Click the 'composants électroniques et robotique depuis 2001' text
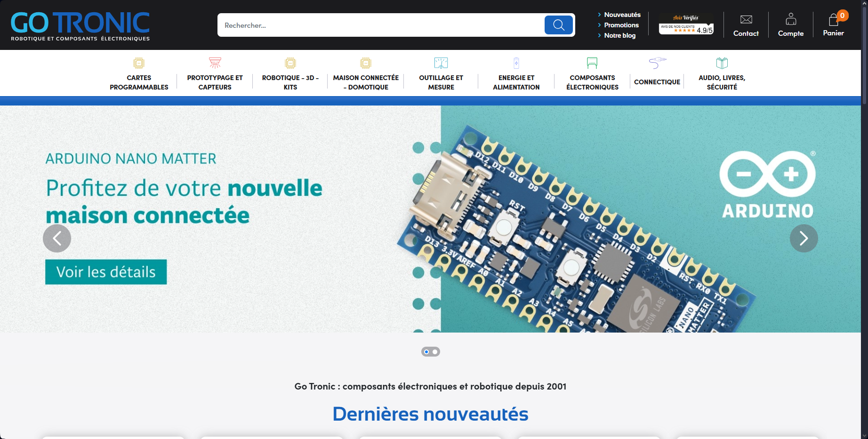Screen dimensions: 868x439 pyautogui.click(x=454, y=386)
